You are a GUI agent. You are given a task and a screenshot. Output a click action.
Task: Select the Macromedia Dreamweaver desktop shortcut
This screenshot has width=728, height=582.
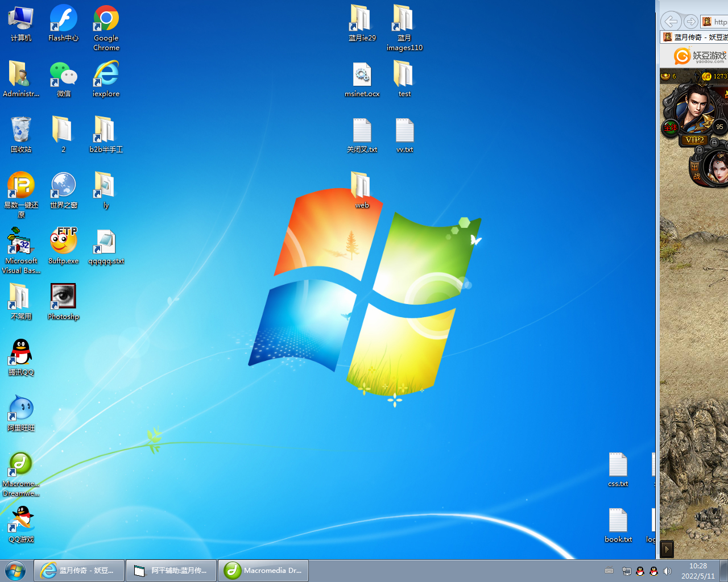[21, 474]
